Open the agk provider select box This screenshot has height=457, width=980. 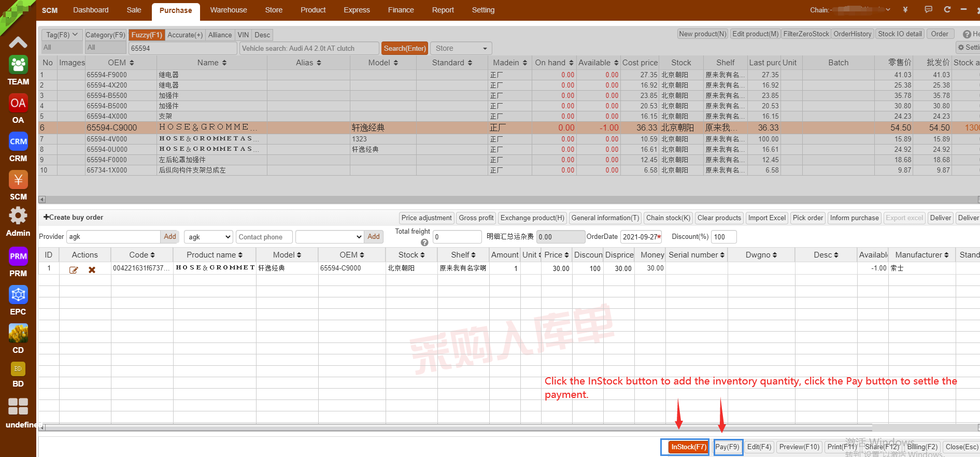[208, 237]
